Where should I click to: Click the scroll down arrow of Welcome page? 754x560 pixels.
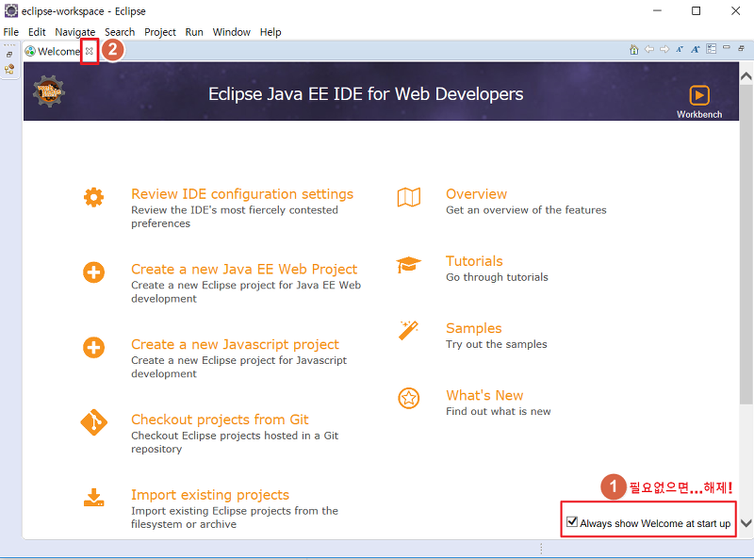pyautogui.click(x=746, y=523)
